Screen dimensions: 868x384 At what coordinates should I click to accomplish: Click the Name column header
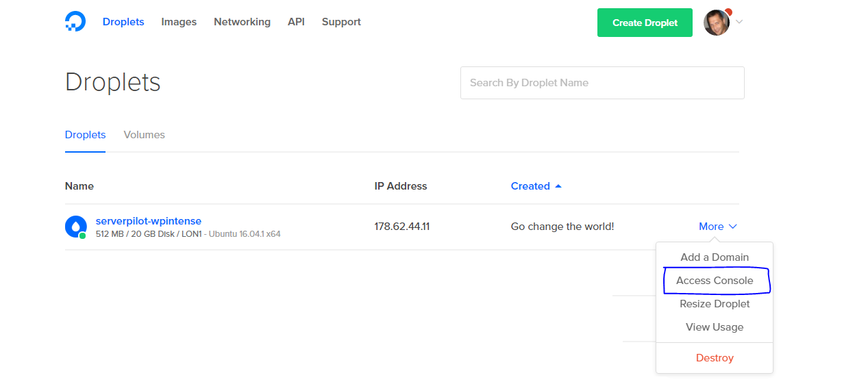(x=79, y=186)
